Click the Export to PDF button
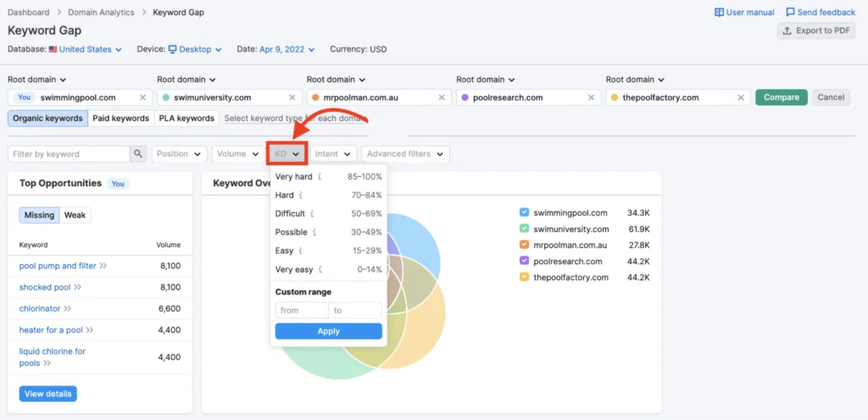 [x=816, y=31]
